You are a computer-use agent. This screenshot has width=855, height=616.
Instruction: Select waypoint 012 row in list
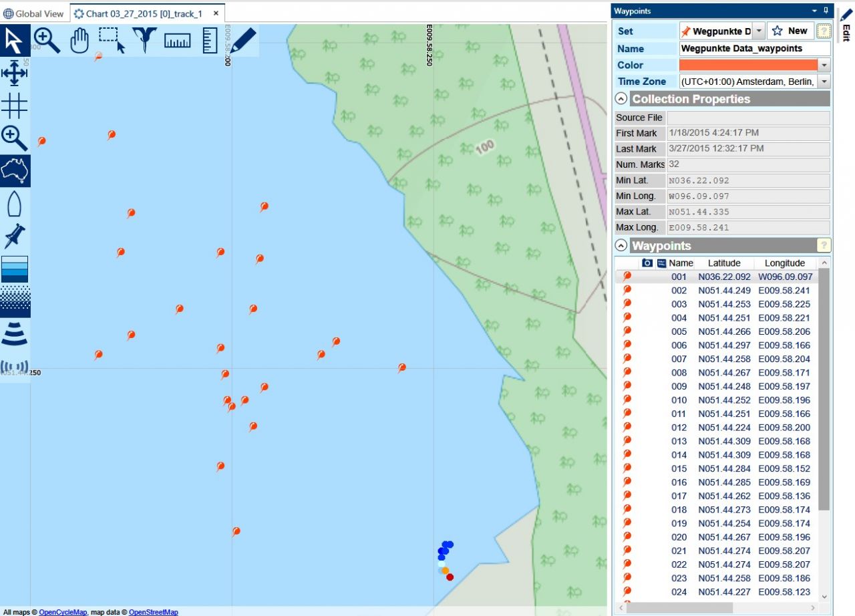(x=721, y=428)
